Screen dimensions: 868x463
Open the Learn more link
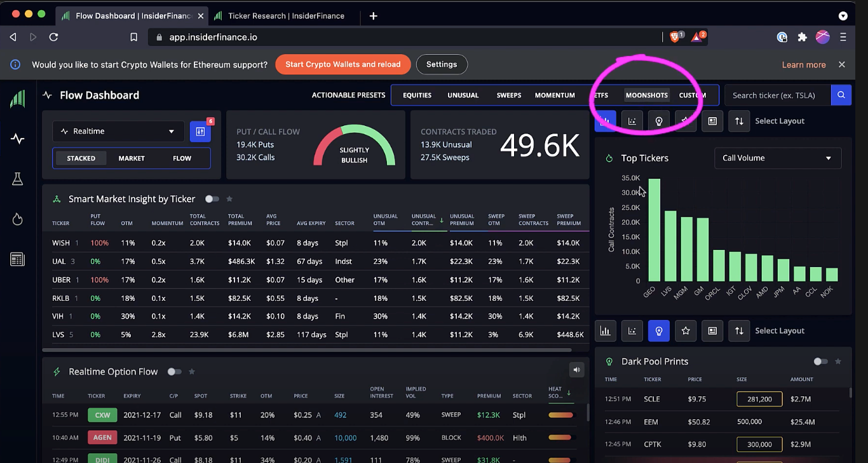coord(804,65)
